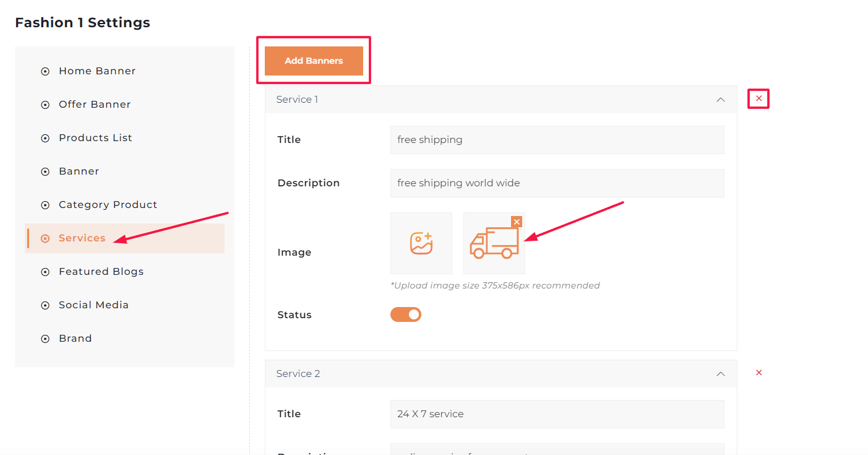868x455 pixels.
Task: Collapse the Service 1 panel chevron
Action: point(720,100)
